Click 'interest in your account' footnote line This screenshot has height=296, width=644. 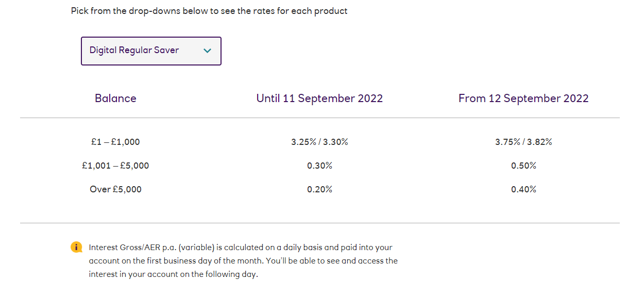click(173, 274)
